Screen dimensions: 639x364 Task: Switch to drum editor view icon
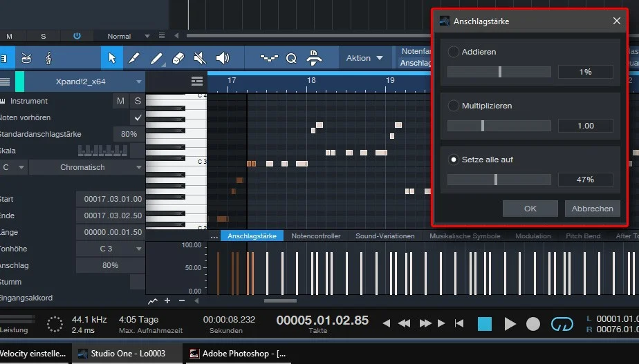[x=26, y=58]
